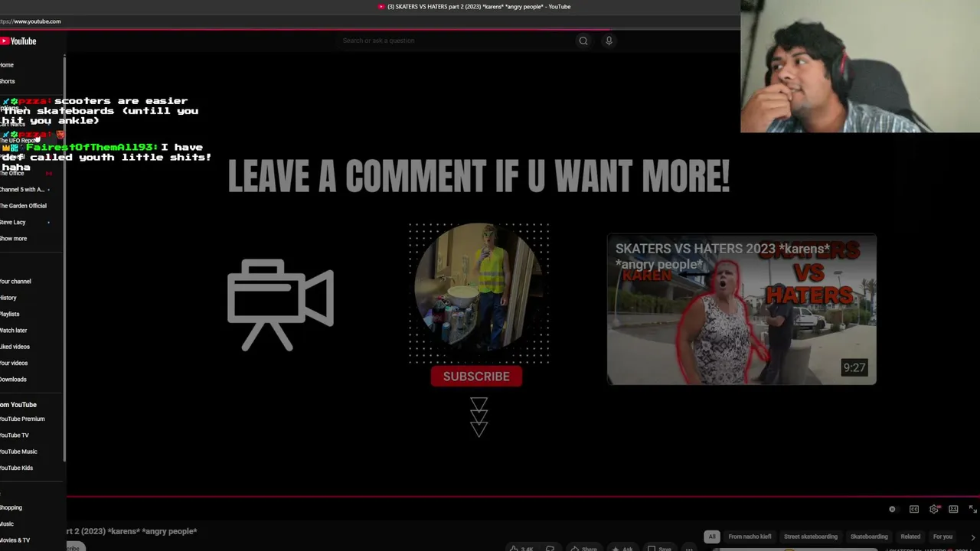Open Watch later in sidebar
The image size is (980, 551).
(x=14, y=331)
